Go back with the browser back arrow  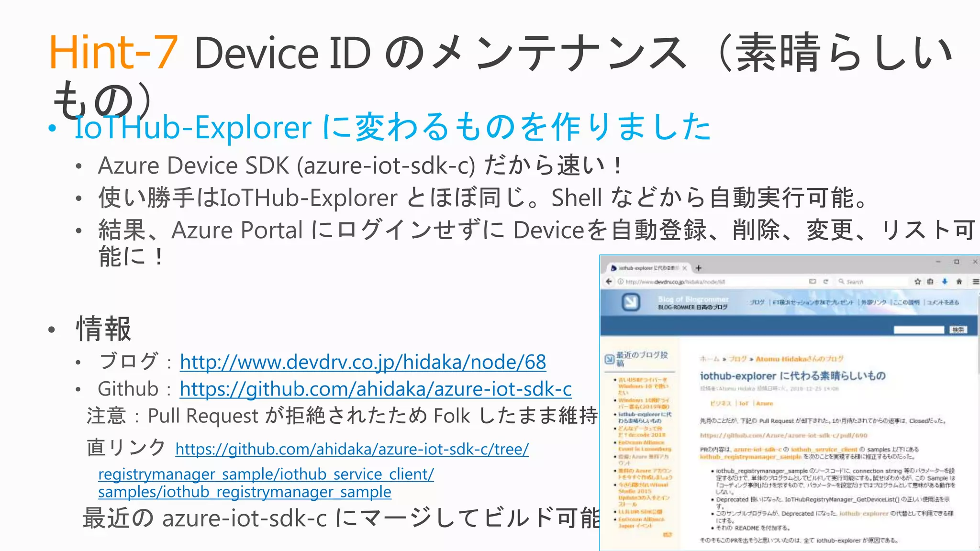(x=609, y=281)
